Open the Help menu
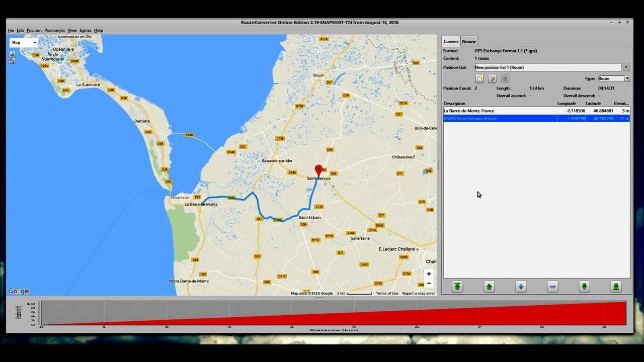The image size is (644, 362). [99, 30]
